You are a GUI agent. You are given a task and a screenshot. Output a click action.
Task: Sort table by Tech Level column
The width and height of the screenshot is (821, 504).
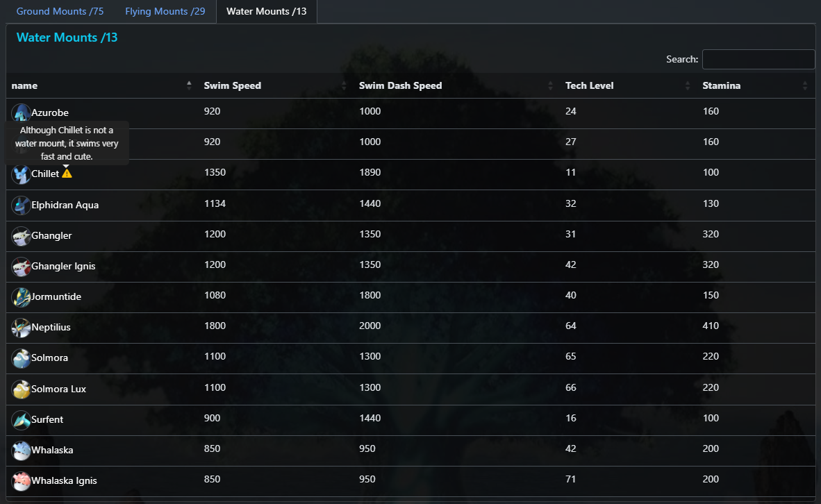click(629, 86)
